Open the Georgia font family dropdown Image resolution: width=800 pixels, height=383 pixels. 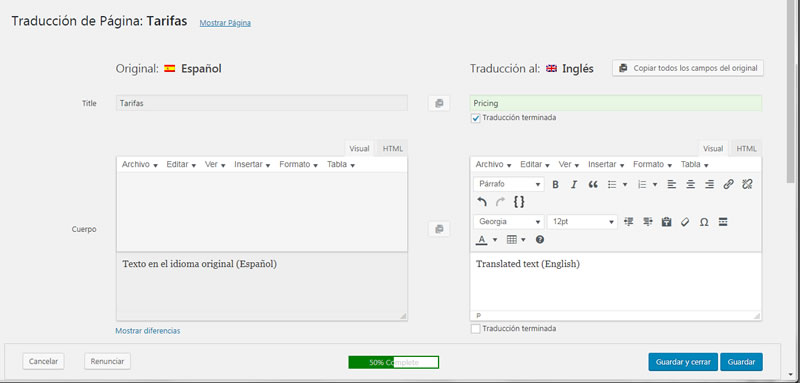[x=509, y=222]
